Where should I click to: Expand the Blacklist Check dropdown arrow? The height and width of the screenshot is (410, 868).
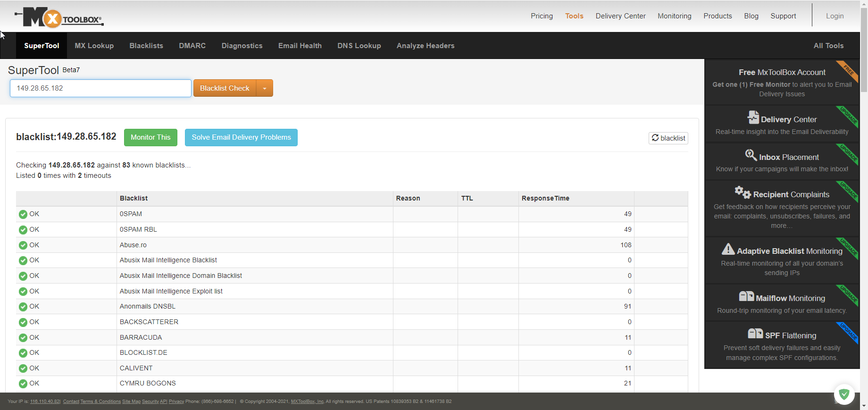tap(265, 89)
